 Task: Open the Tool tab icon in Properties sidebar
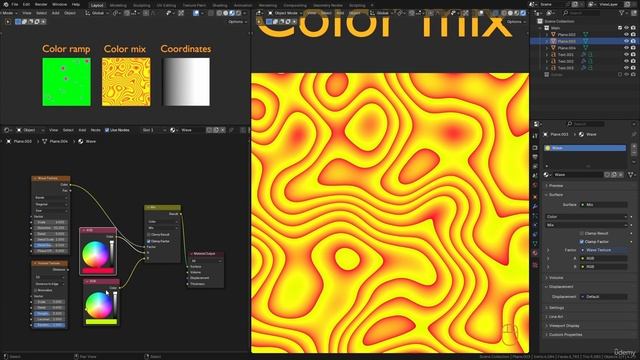point(535,136)
